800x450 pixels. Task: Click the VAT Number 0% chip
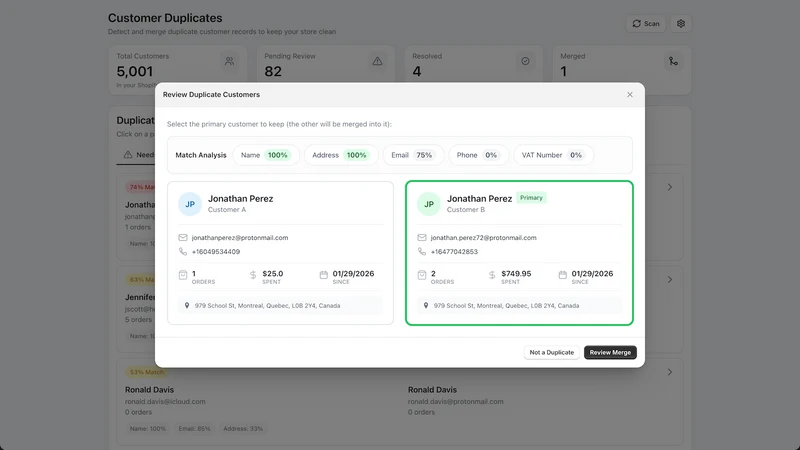(553, 155)
